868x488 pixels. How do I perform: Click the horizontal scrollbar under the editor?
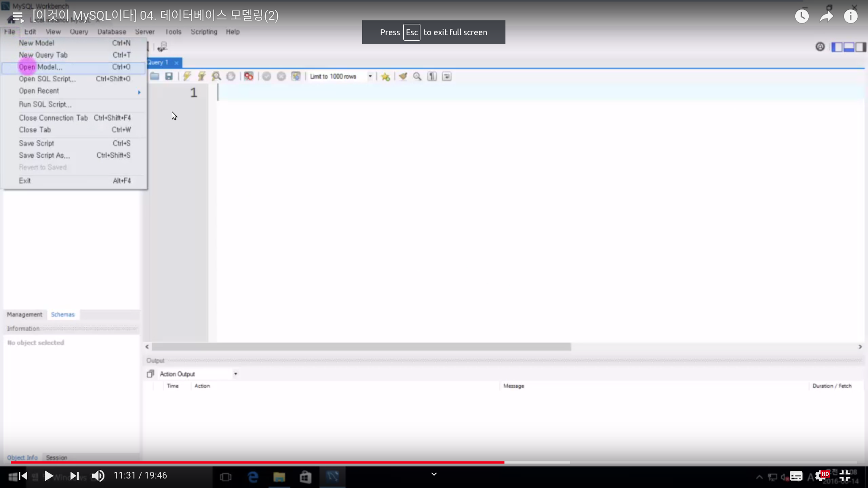pyautogui.click(x=361, y=347)
